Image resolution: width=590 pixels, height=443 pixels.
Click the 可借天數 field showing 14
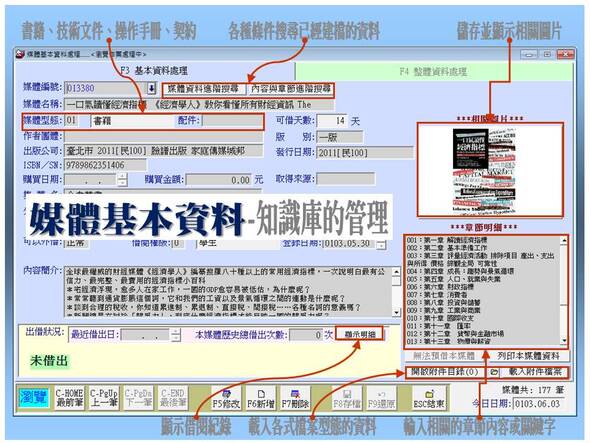point(332,121)
